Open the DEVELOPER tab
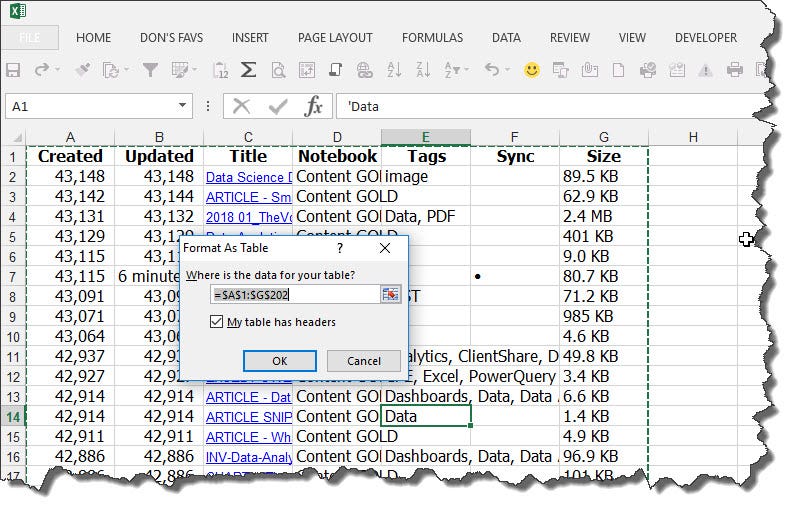Image resolution: width=797 pixels, height=511 pixels. pyautogui.click(x=706, y=38)
